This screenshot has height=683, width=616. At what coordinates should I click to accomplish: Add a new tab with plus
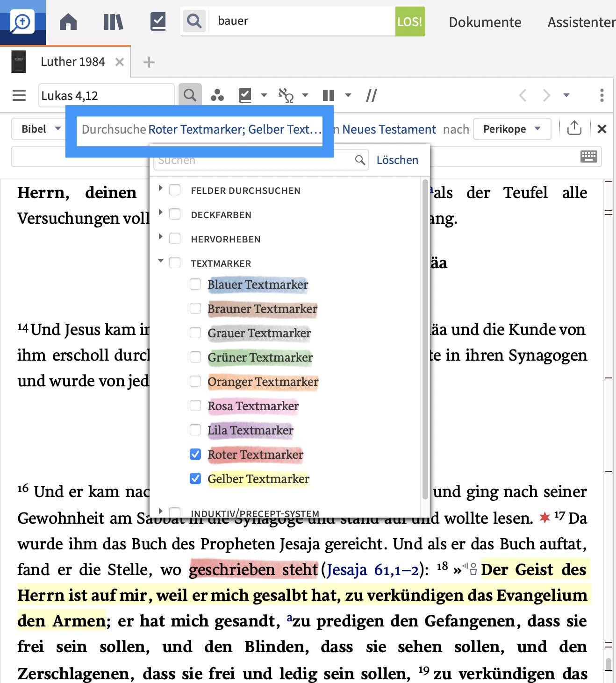[149, 62]
